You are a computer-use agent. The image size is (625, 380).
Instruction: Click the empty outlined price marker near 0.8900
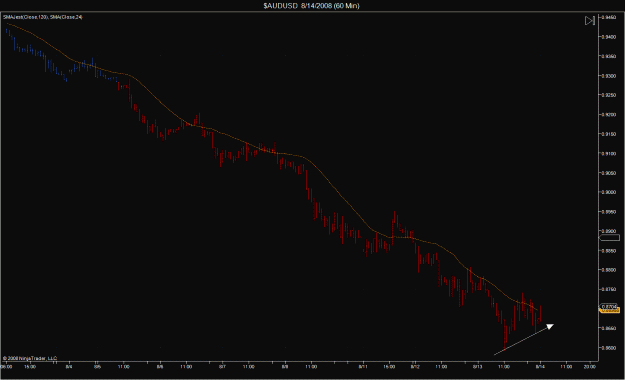610,238
